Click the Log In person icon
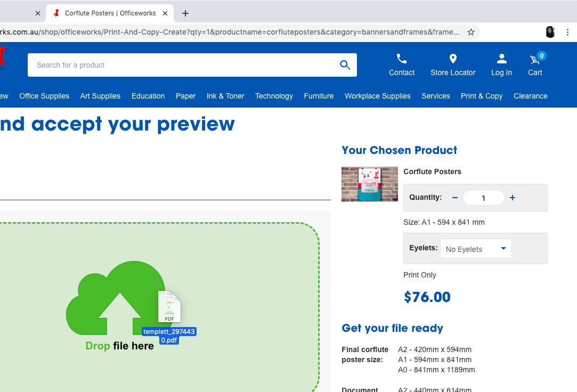The image size is (577, 392). (501, 59)
